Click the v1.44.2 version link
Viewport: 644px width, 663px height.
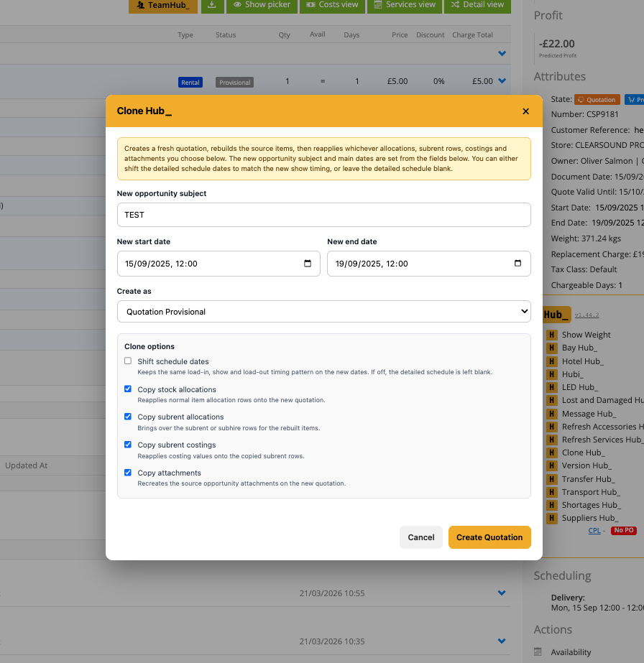coord(586,315)
